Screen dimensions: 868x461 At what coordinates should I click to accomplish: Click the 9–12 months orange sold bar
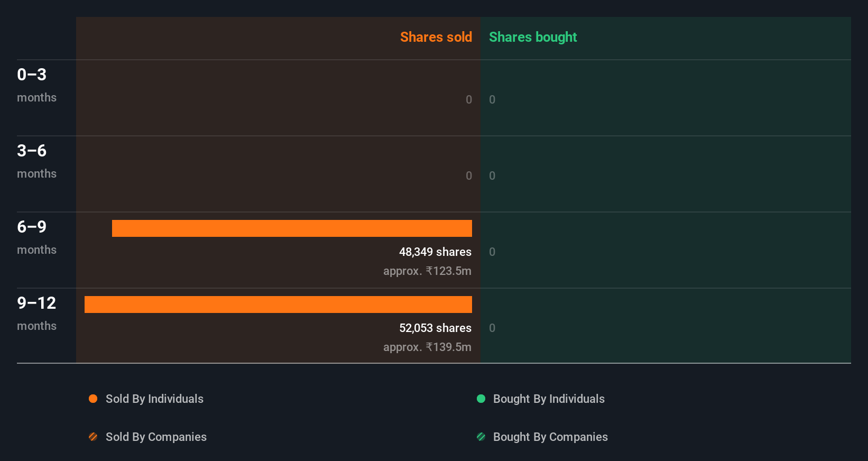pos(278,305)
